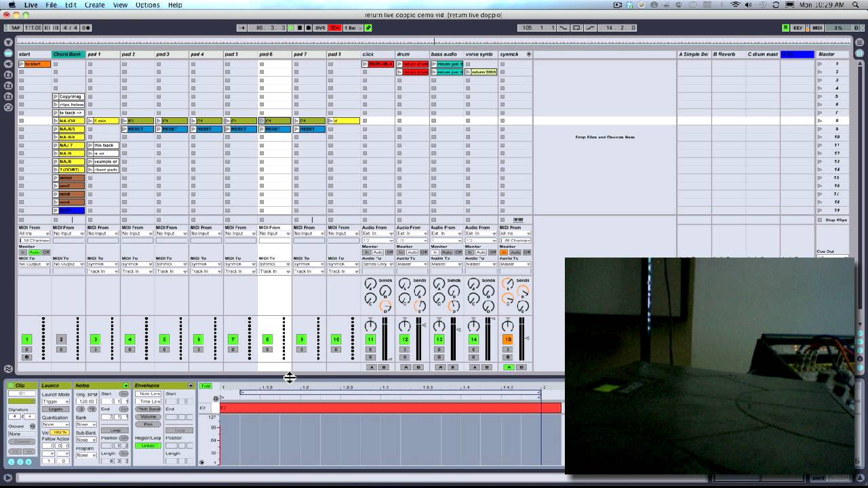Toggle track activator 11 for the click track

370,339
